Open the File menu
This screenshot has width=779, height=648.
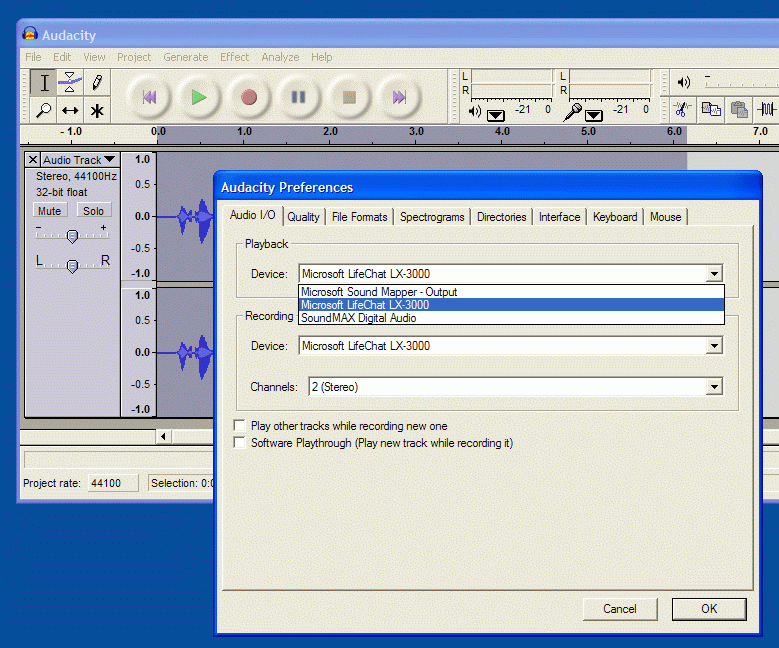click(x=33, y=57)
